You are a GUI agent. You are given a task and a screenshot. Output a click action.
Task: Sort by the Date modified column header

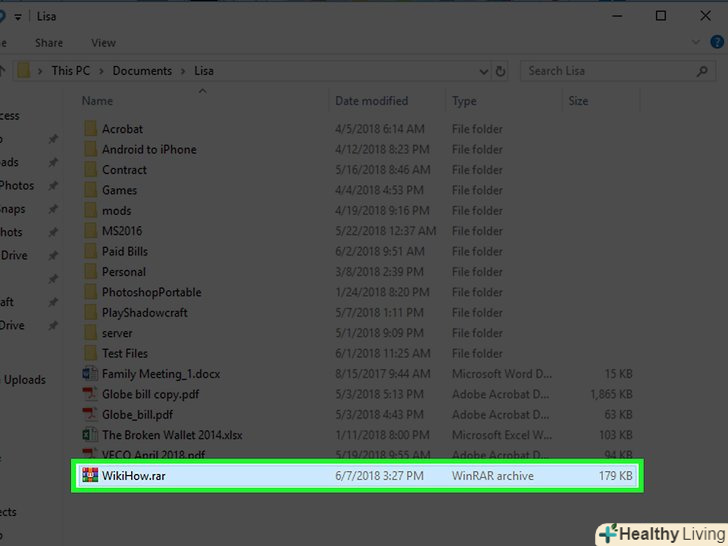371,101
